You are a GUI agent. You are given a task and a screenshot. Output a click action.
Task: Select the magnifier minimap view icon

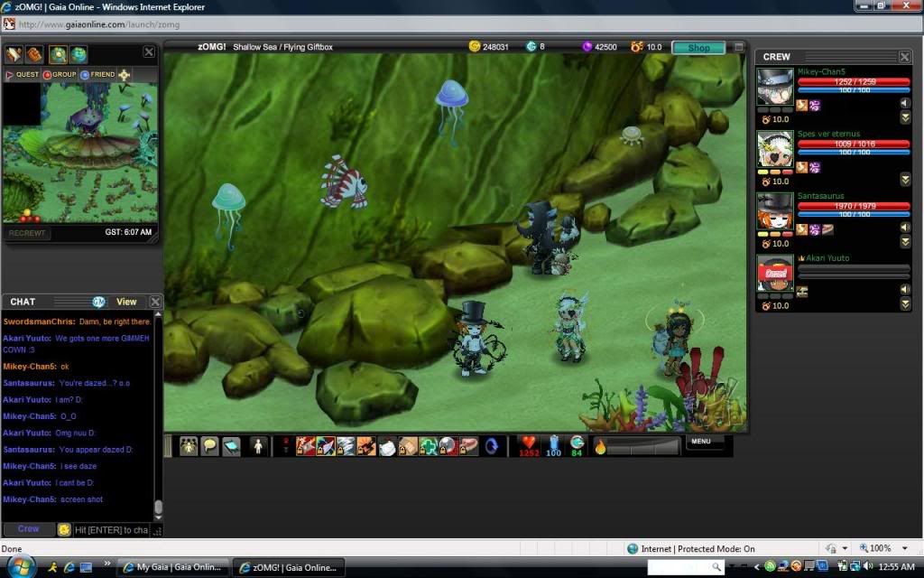(x=58, y=54)
